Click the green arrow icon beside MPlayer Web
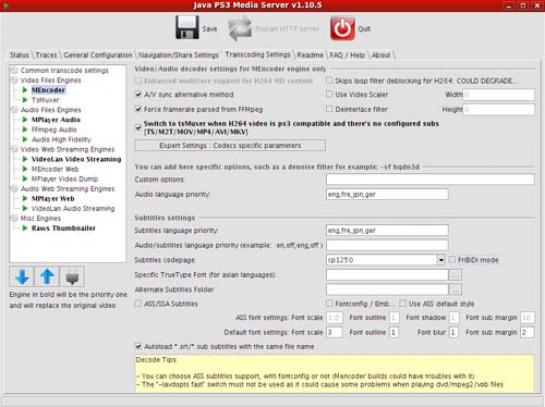 point(25,198)
